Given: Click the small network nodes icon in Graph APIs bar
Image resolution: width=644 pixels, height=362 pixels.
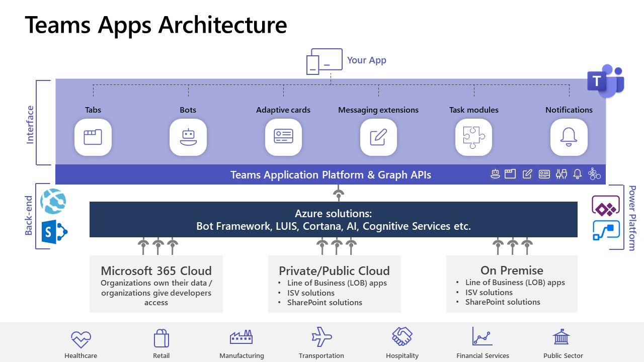Looking at the screenshot, I should coord(594,174).
